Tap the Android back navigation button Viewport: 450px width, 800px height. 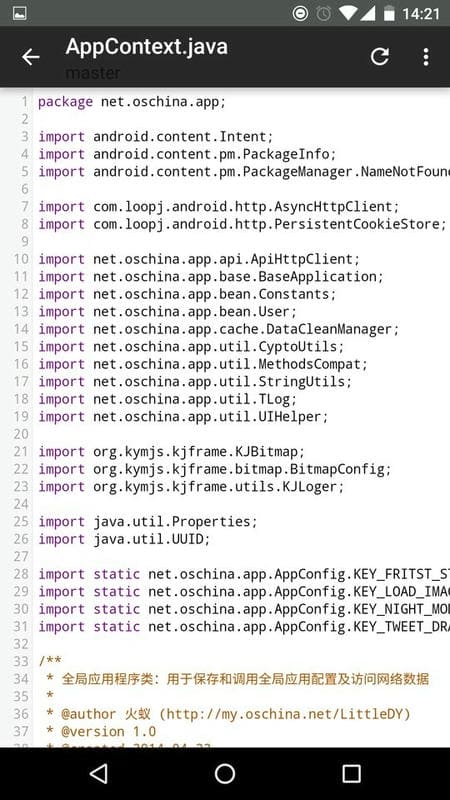click(x=98, y=773)
